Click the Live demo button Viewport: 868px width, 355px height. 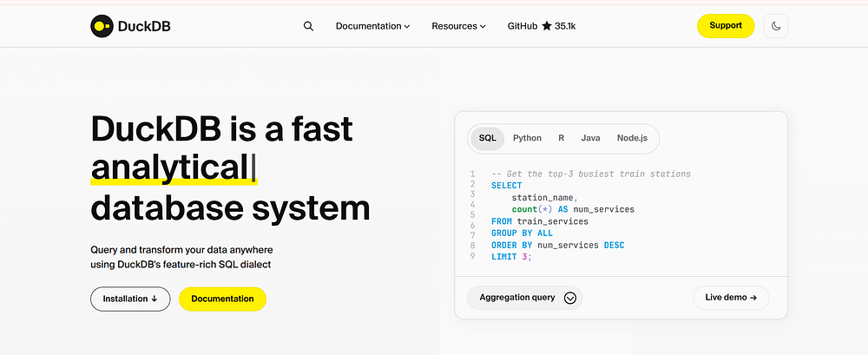pyautogui.click(x=731, y=298)
